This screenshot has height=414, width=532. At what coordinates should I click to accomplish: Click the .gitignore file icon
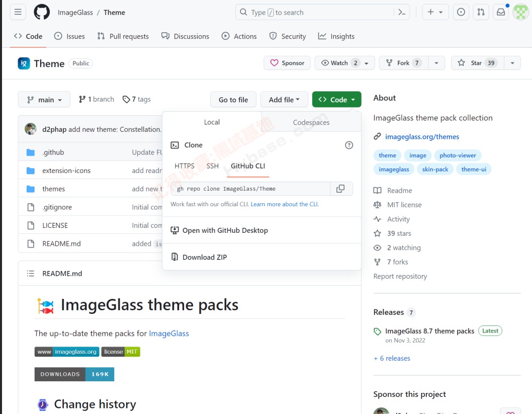click(x=31, y=207)
